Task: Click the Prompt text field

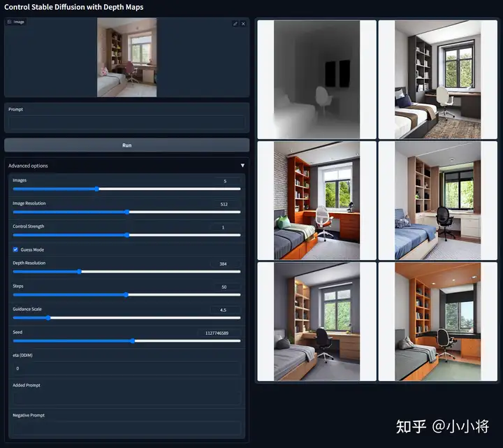Action: [x=126, y=122]
